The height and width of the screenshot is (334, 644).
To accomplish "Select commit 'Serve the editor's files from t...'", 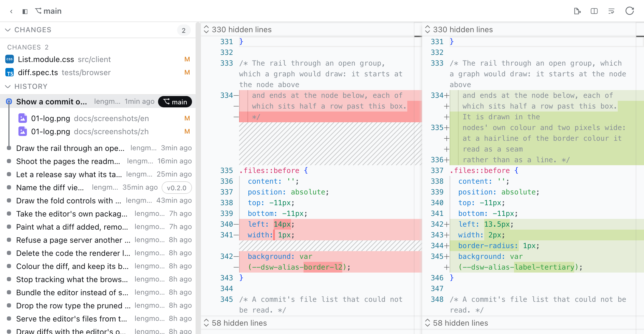I will 98,319.
